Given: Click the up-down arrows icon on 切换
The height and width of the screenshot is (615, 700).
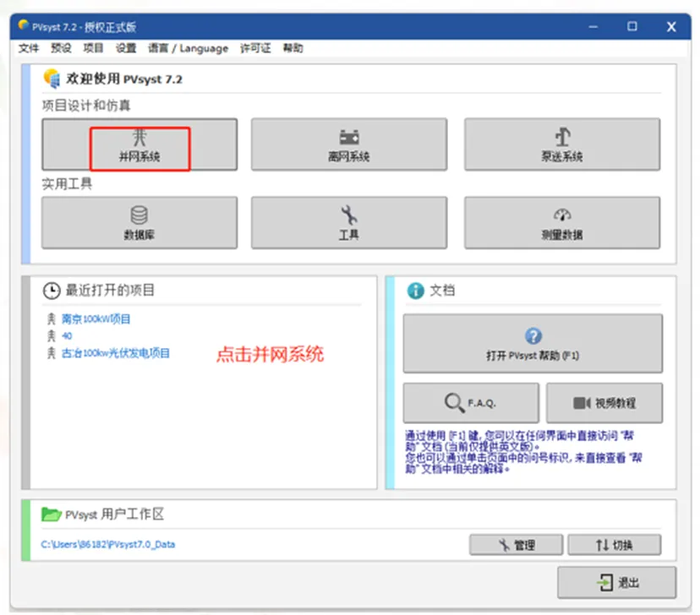Looking at the screenshot, I should [602, 545].
